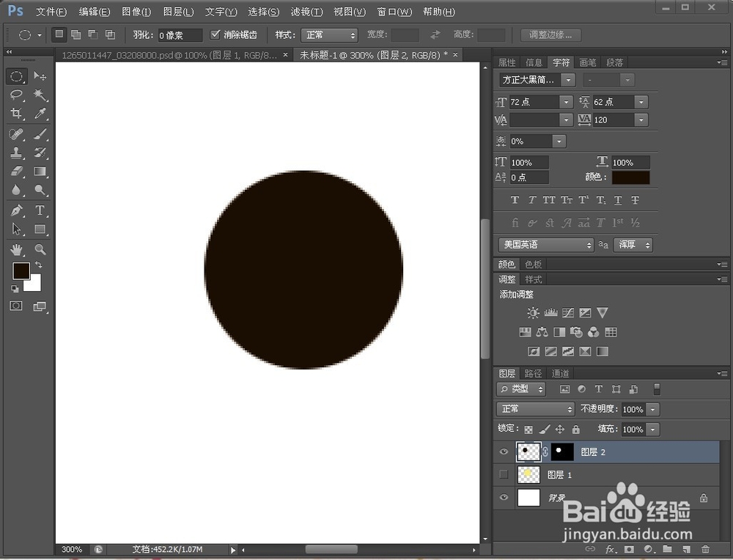This screenshot has width=733, height=560.
Task: Apply faux bold text style
Action: point(515,200)
